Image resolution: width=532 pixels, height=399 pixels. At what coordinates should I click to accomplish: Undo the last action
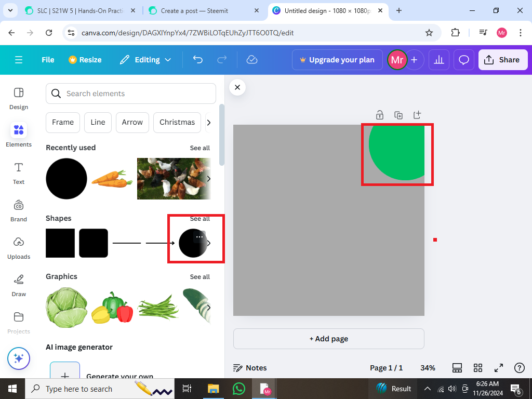[x=198, y=60]
